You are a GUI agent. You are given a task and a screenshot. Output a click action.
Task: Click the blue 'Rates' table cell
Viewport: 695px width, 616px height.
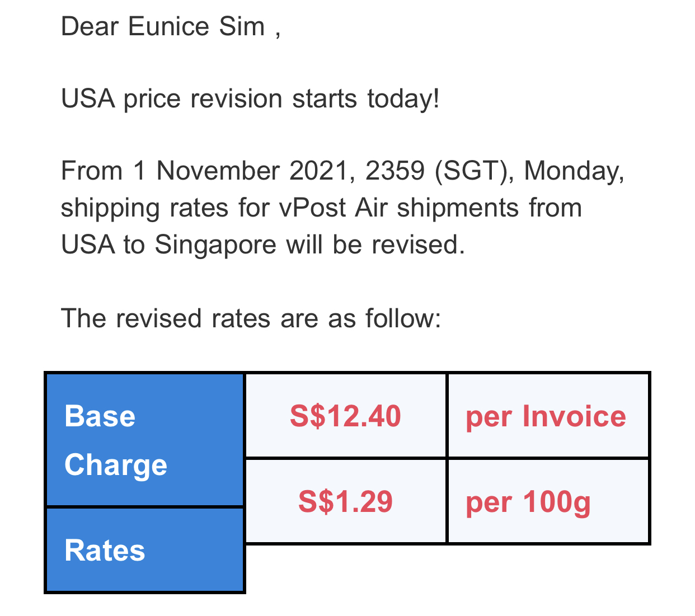click(x=145, y=549)
